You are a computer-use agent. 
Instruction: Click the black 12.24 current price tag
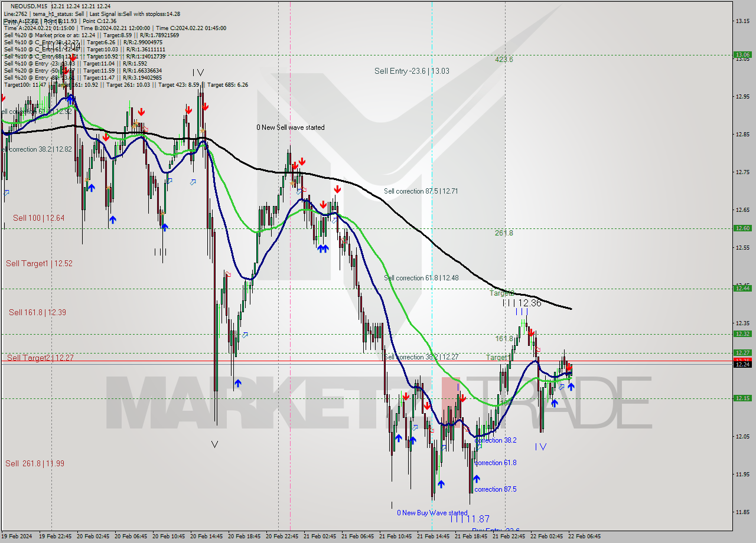coord(742,365)
